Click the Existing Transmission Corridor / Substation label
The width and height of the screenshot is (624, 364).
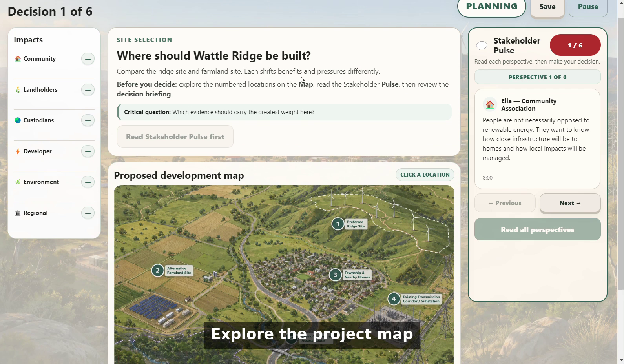[421, 299]
